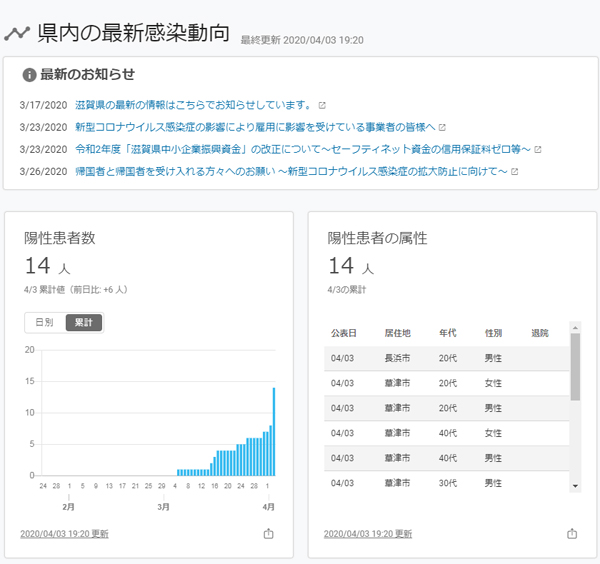The height and width of the screenshot is (564, 600).
Task: Click the update timestamp link under the bar chart
Action: click(x=64, y=534)
